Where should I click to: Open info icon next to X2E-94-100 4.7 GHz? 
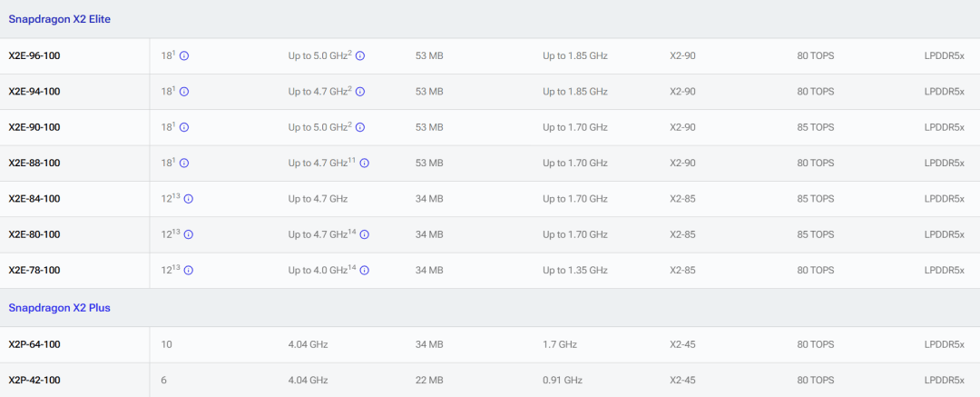[x=360, y=92]
